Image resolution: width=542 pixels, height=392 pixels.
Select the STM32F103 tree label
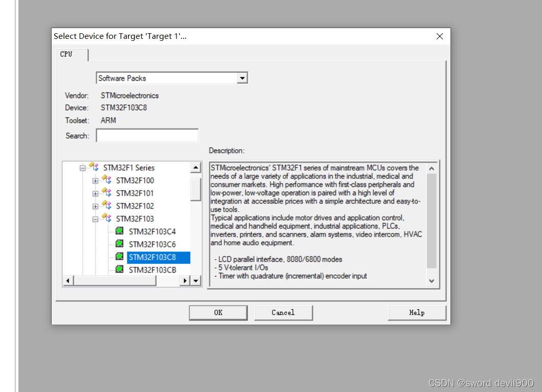pyautogui.click(x=135, y=219)
